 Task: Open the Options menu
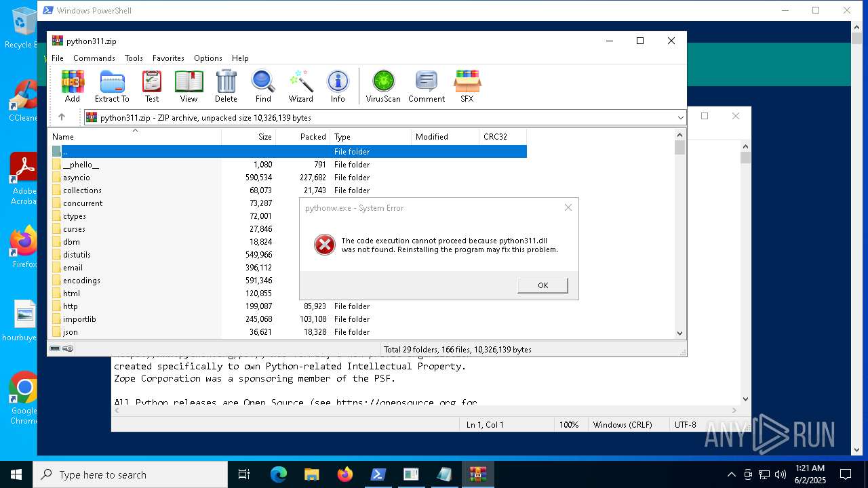tap(208, 58)
